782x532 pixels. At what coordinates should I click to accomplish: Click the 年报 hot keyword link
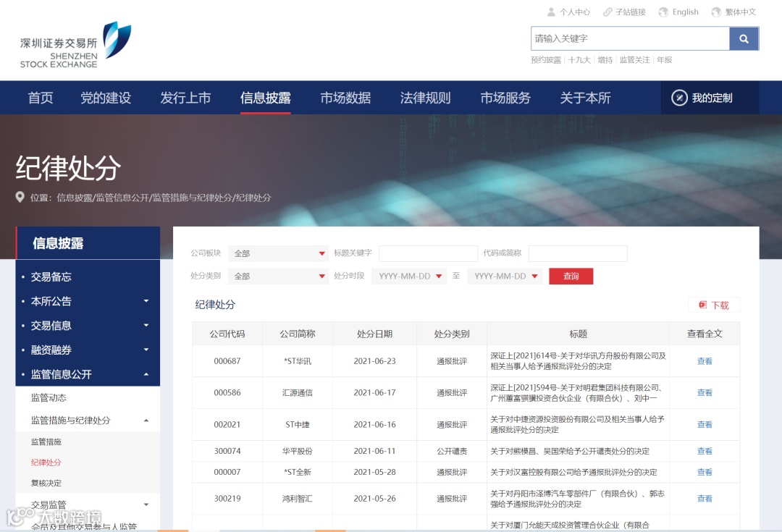664,60
